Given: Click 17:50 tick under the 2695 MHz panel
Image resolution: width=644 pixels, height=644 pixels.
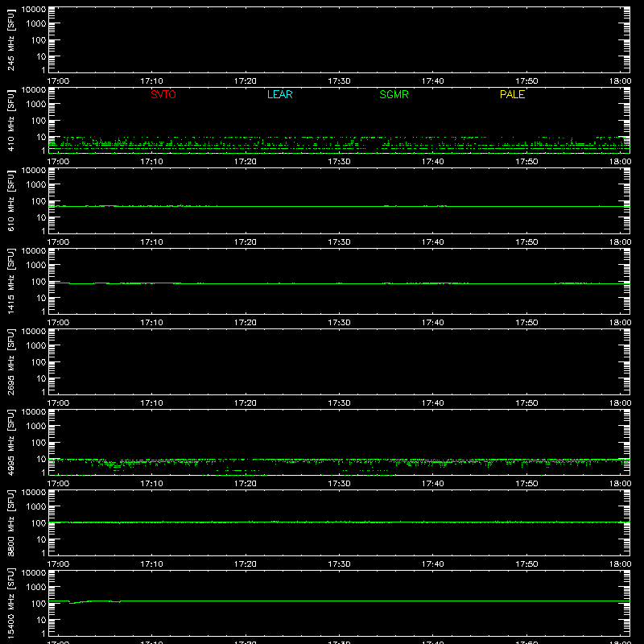Looking at the screenshot, I should [526, 403].
